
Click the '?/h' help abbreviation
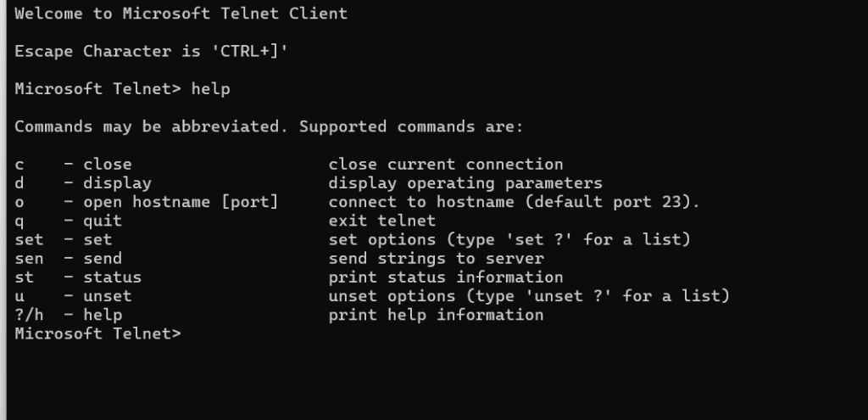point(29,315)
